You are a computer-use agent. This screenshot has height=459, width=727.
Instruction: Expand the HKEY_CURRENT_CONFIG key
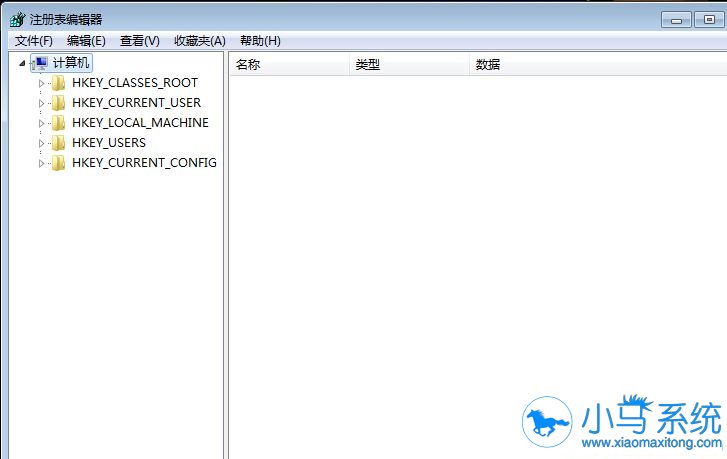coord(41,163)
